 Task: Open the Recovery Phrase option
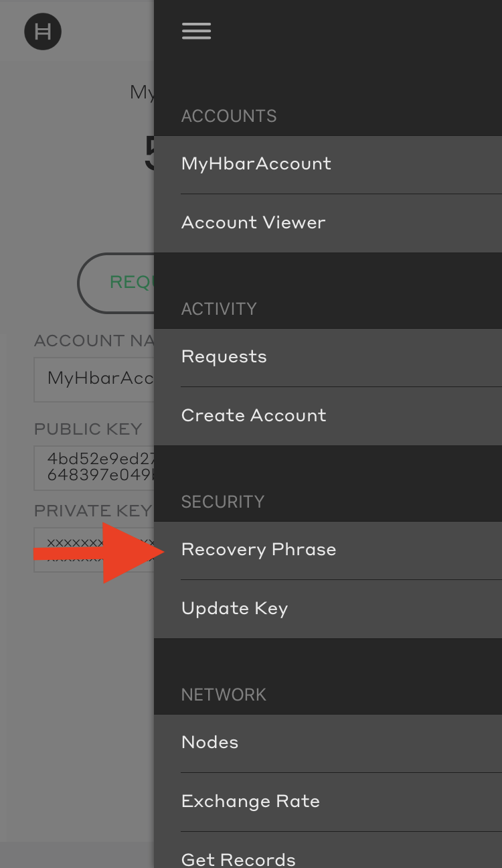coord(259,550)
